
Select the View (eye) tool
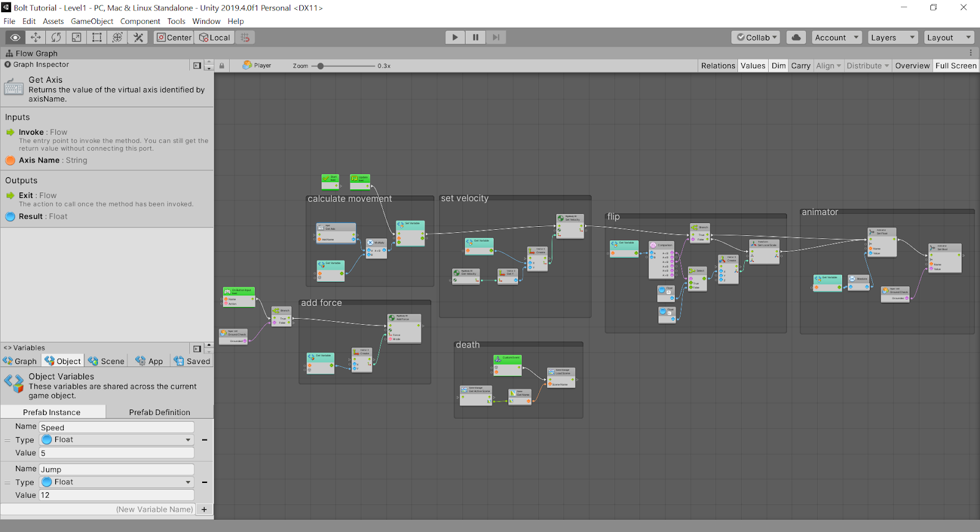15,37
